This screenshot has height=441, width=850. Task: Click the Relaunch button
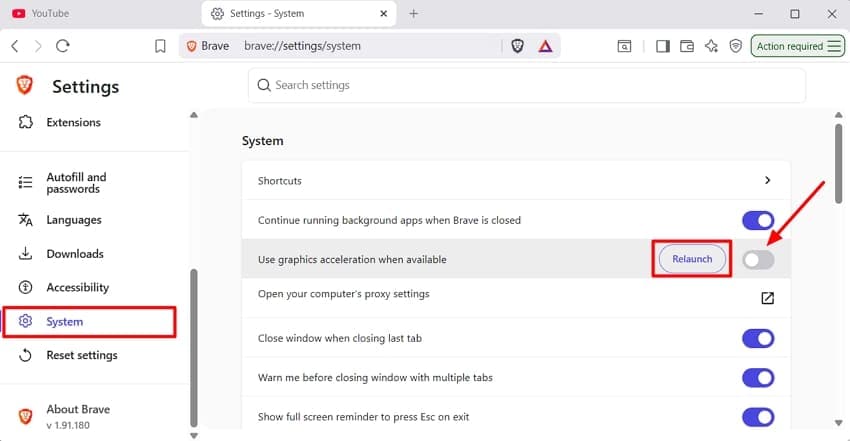pyautogui.click(x=692, y=259)
